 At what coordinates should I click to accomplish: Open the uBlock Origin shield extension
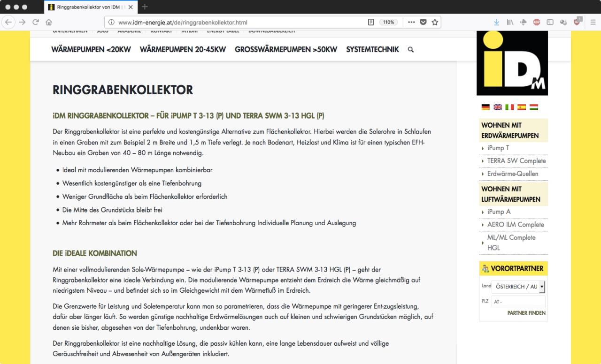(577, 22)
